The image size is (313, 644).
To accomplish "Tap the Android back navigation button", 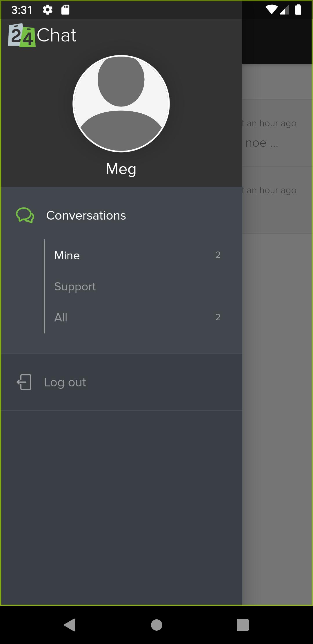I will point(70,625).
